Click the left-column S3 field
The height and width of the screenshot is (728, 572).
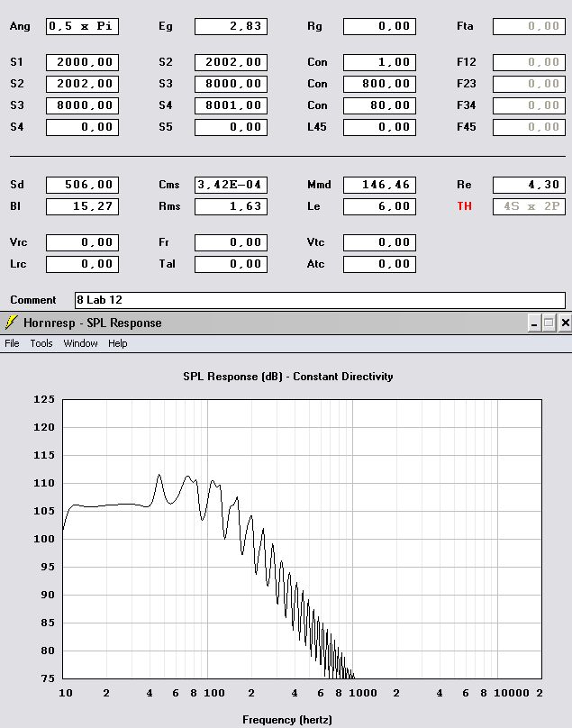(82, 105)
